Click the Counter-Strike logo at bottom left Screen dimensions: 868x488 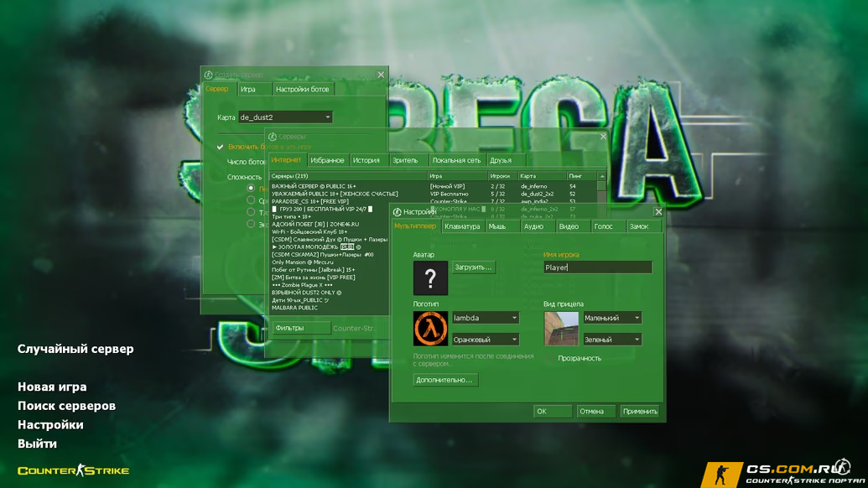click(73, 471)
